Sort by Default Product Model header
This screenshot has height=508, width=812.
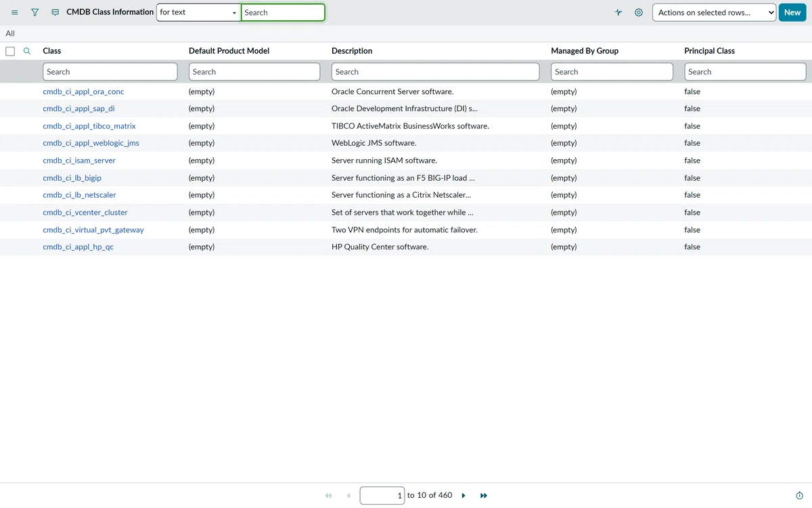point(229,51)
